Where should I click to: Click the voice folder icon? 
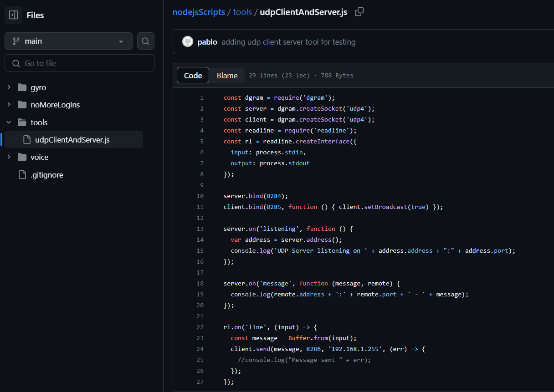(x=22, y=157)
